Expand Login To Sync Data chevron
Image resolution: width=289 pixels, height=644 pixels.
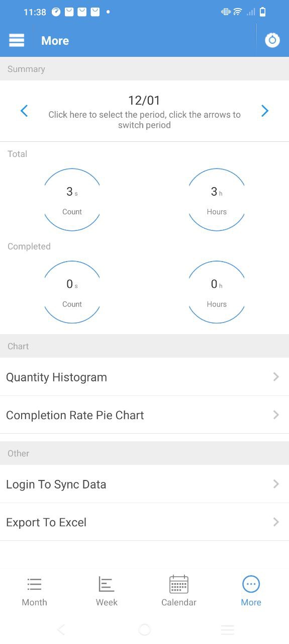click(276, 484)
